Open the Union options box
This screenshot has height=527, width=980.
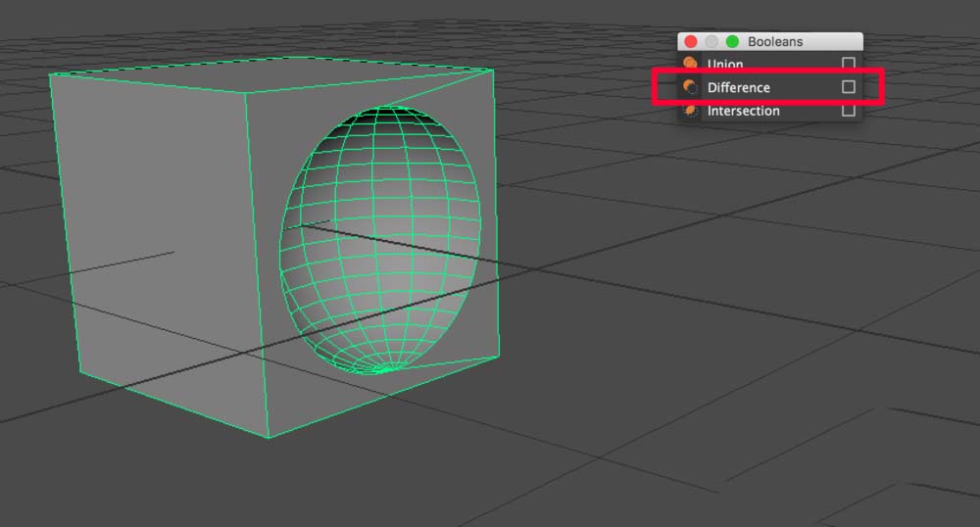[848, 63]
